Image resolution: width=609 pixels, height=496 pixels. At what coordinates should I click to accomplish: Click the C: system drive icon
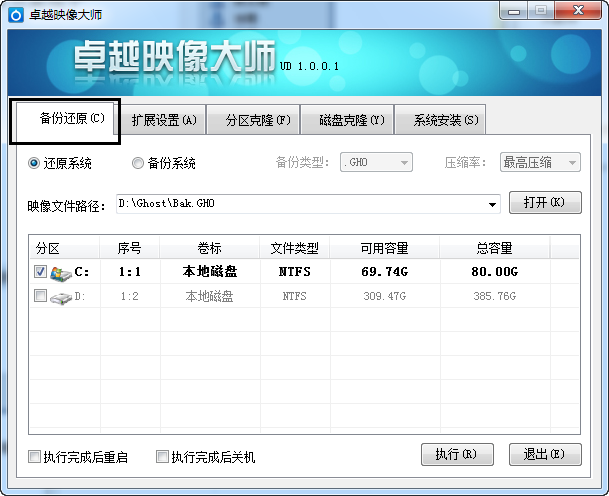coord(60,271)
